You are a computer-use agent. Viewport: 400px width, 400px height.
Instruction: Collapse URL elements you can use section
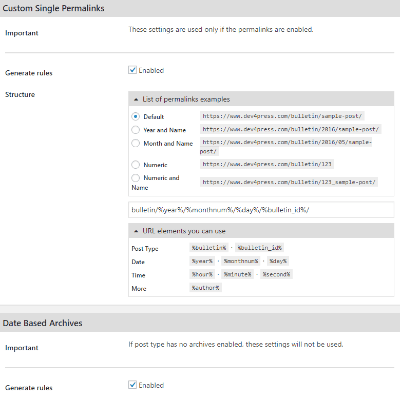[136, 231]
